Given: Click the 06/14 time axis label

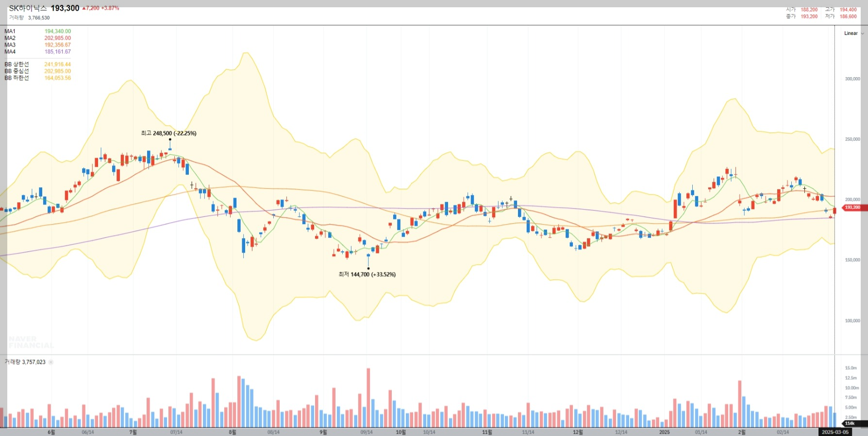Looking at the screenshot, I should click(88, 432).
